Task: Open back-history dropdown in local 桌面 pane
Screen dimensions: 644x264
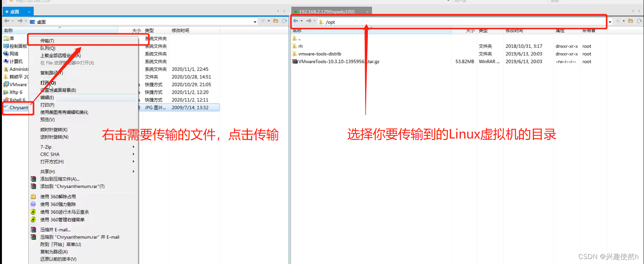Action: pyautogui.click(x=13, y=21)
